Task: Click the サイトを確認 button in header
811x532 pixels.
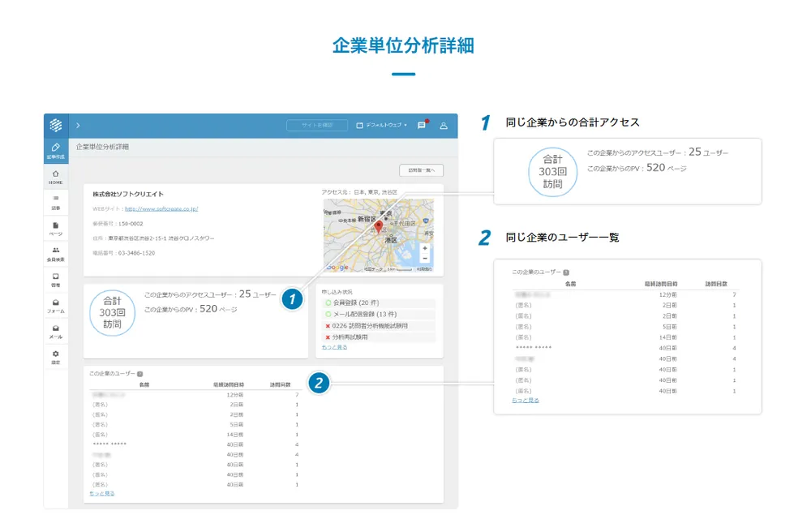Action: [x=316, y=126]
